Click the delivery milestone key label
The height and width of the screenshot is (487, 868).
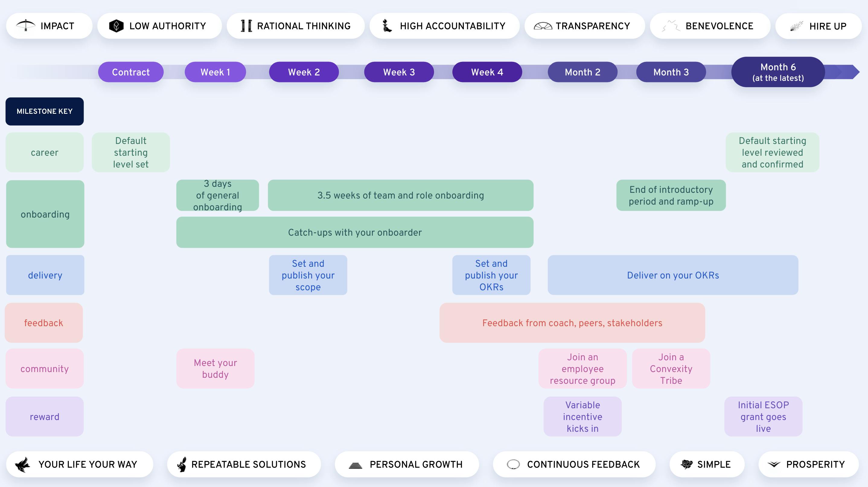(45, 275)
